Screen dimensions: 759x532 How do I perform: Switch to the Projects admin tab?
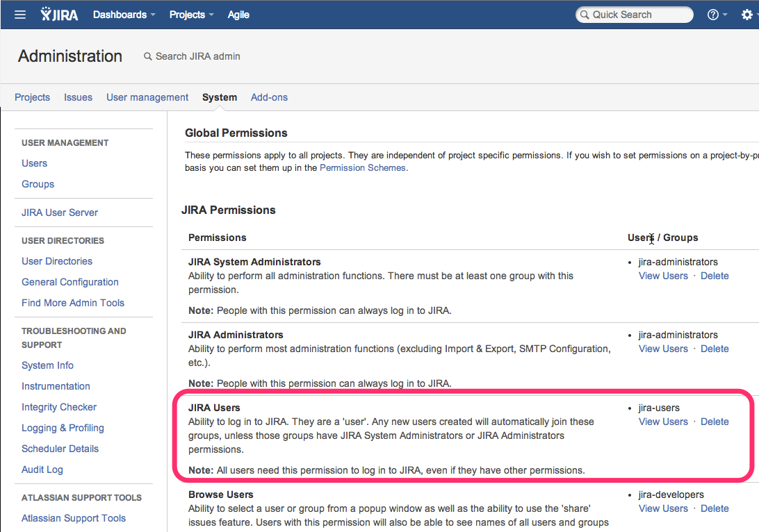coord(32,97)
